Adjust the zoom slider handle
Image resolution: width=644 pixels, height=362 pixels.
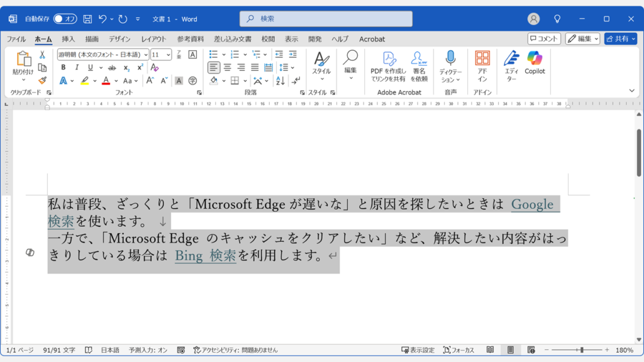tap(582, 350)
